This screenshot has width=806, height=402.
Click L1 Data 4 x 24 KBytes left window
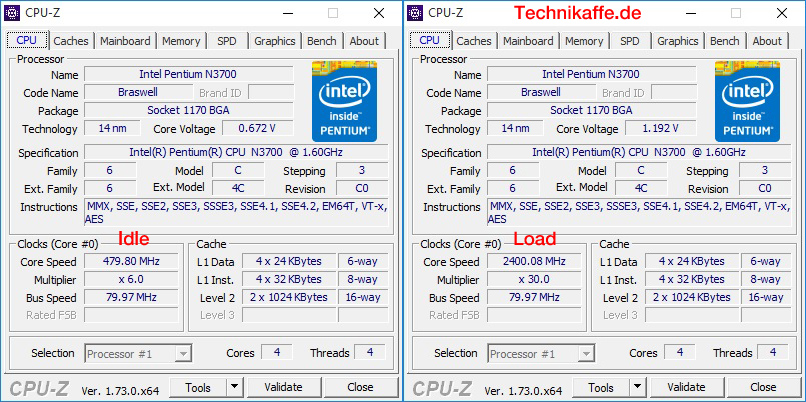(289, 261)
